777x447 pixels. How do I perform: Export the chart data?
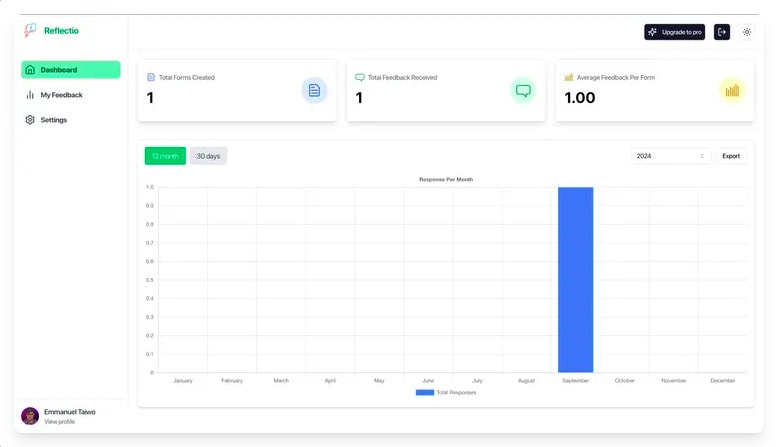point(731,156)
